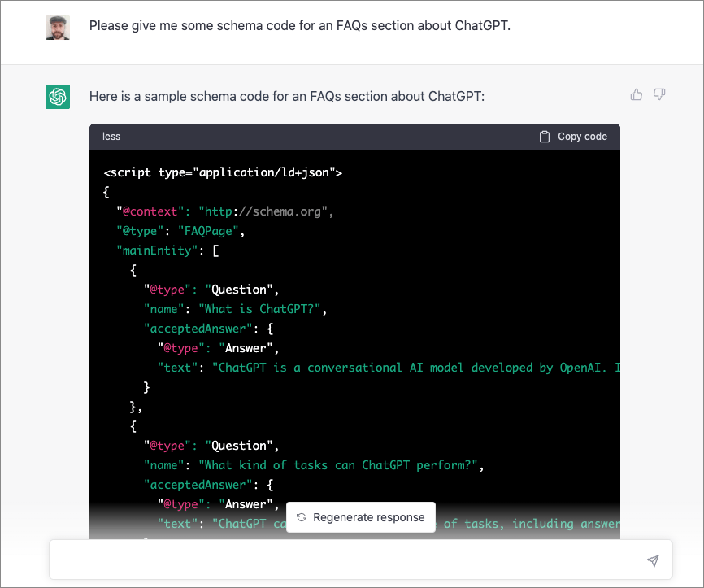Click the "FAQPage" type line

180,231
